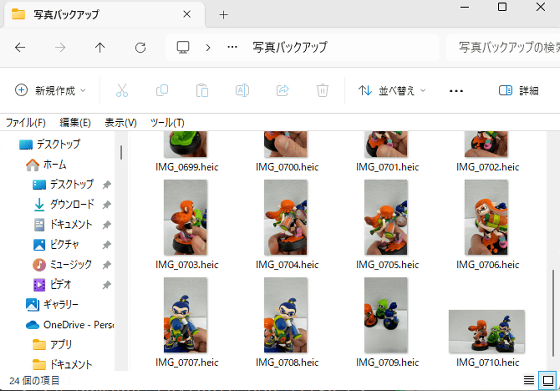Viewport: 560px width, 391px height.
Task: Select the IMG_0710.heic landscape thumbnail
Action: pos(486,332)
